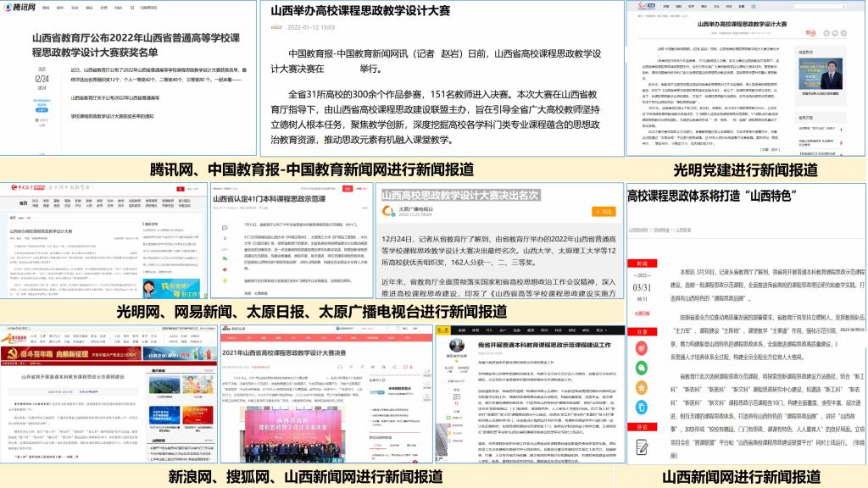
Task: Open the competition group photo thumbnail
Action: [293, 435]
